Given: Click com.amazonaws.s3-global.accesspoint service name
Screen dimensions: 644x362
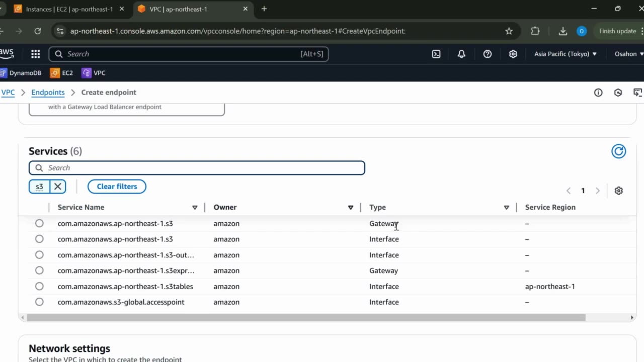Looking at the screenshot, I should pos(121,302).
